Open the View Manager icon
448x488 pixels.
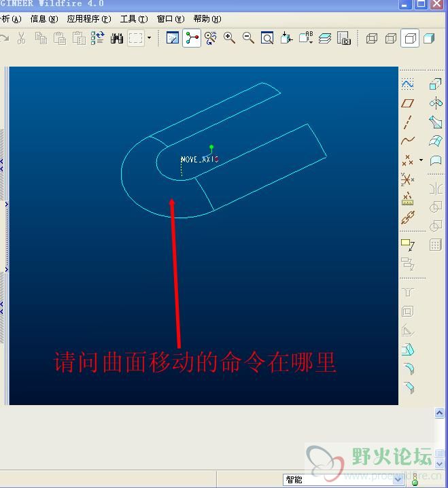(344, 38)
